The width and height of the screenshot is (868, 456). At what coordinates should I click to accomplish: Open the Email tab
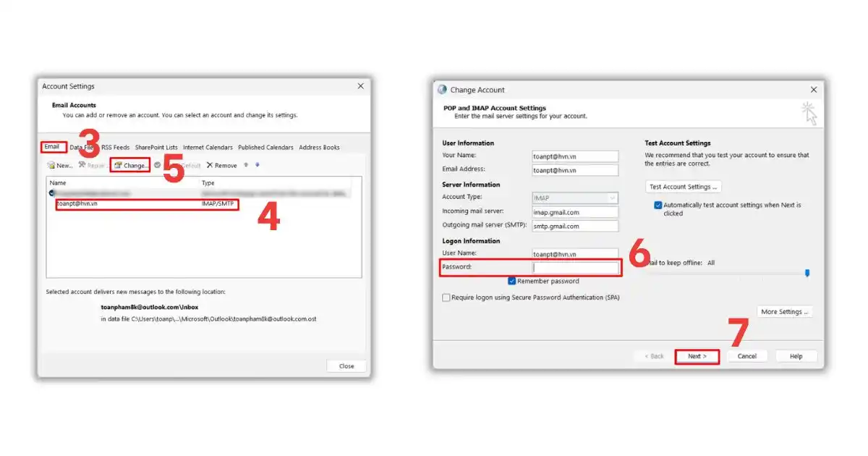pos(52,147)
